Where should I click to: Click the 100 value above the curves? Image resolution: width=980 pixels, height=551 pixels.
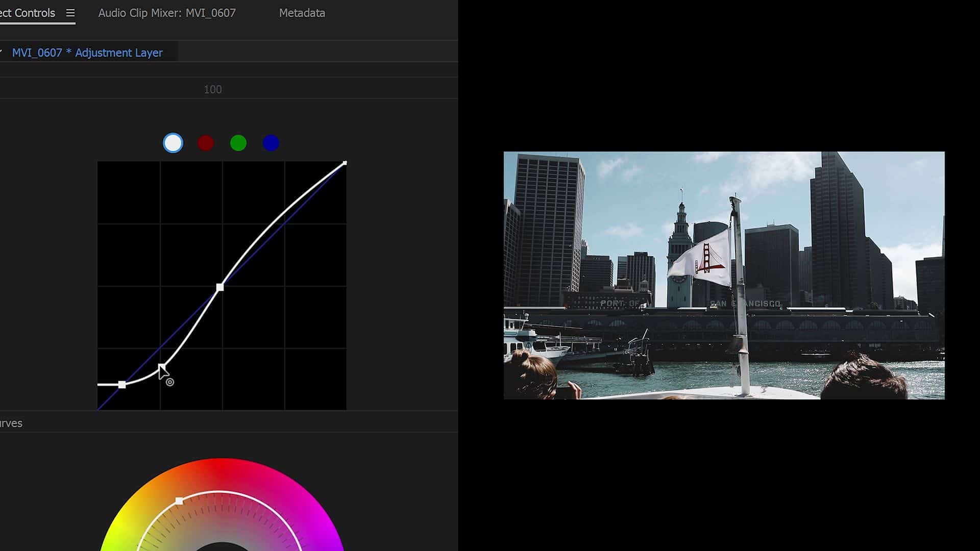[213, 90]
